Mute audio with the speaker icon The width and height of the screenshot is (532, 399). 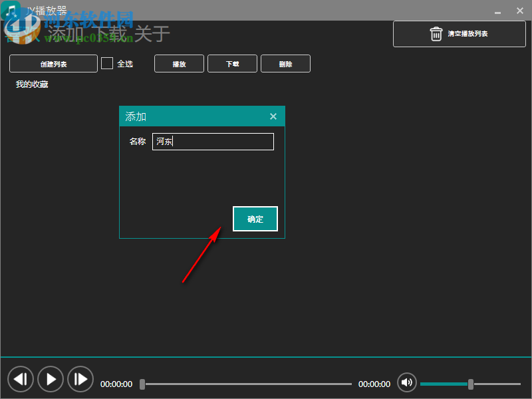[x=407, y=382]
